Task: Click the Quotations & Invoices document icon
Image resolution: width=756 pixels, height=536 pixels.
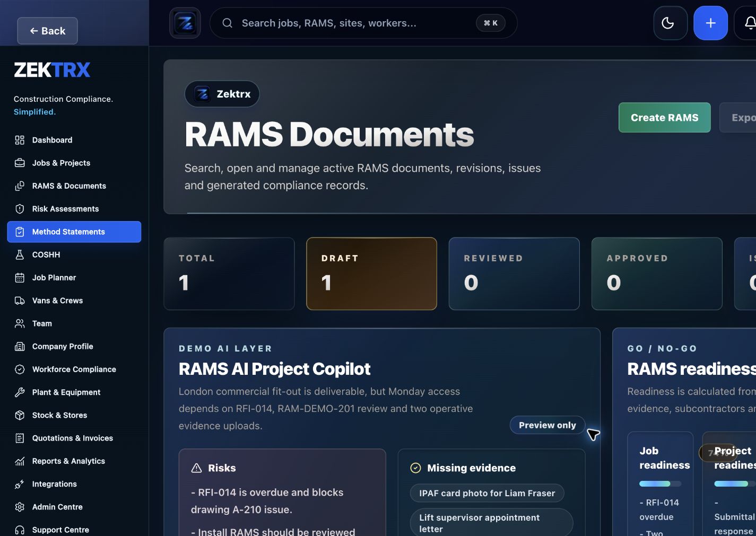Action: (20, 438)
